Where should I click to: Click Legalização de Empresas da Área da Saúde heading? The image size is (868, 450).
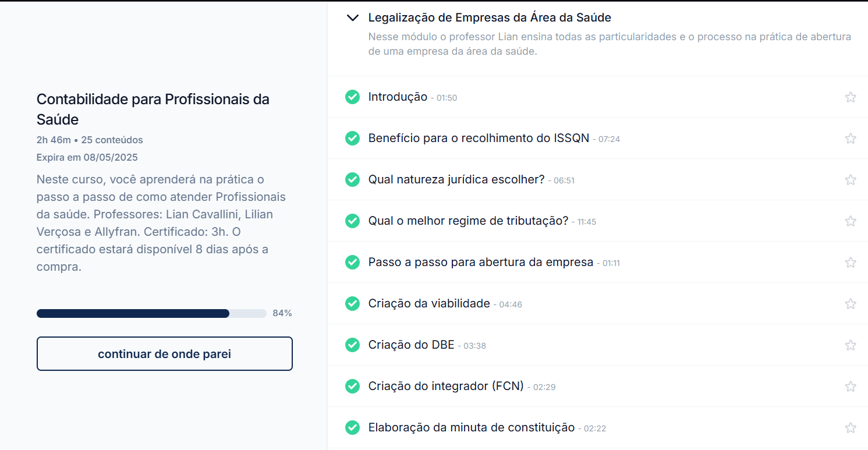pos(490,18)
